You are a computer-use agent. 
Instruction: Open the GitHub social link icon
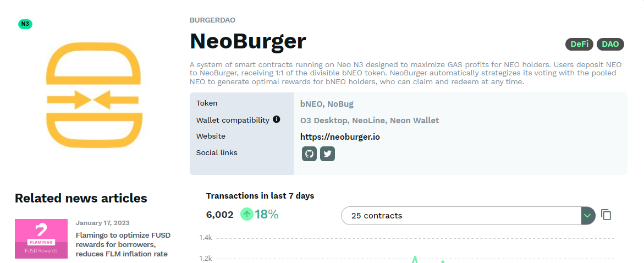click(x=309, y=154)
